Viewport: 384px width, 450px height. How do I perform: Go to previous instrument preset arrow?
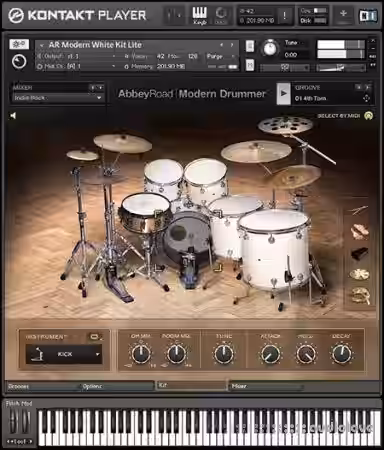[x=222, y=45]
